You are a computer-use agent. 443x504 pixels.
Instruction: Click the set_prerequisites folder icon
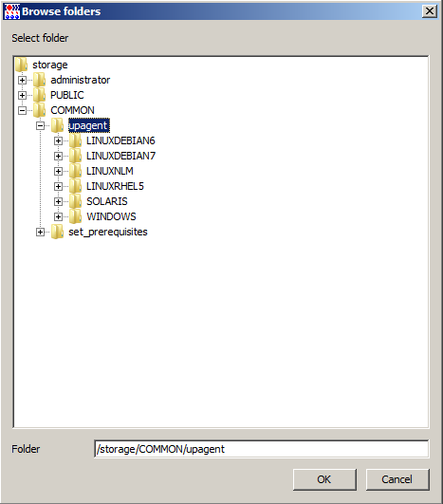click(x=58, y=232)
